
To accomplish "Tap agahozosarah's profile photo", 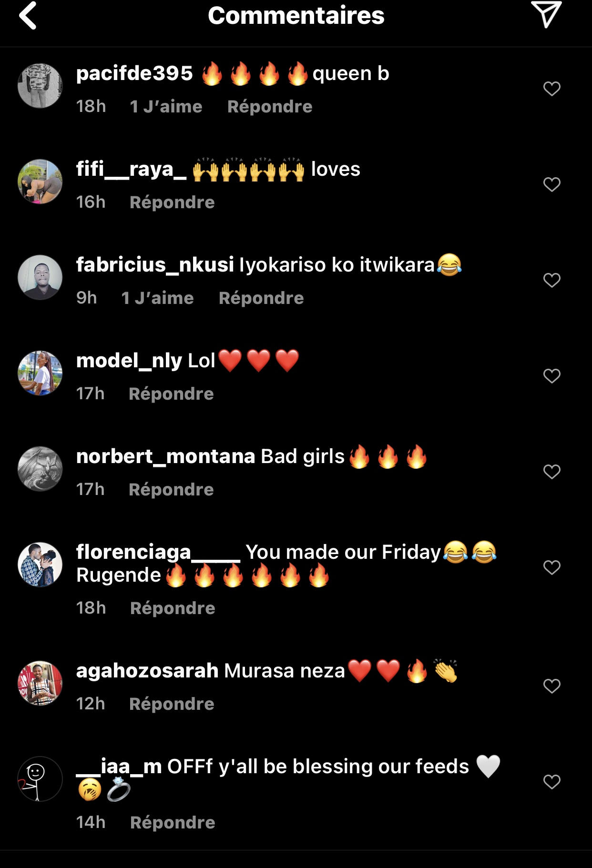I will [x=40, y=683].
